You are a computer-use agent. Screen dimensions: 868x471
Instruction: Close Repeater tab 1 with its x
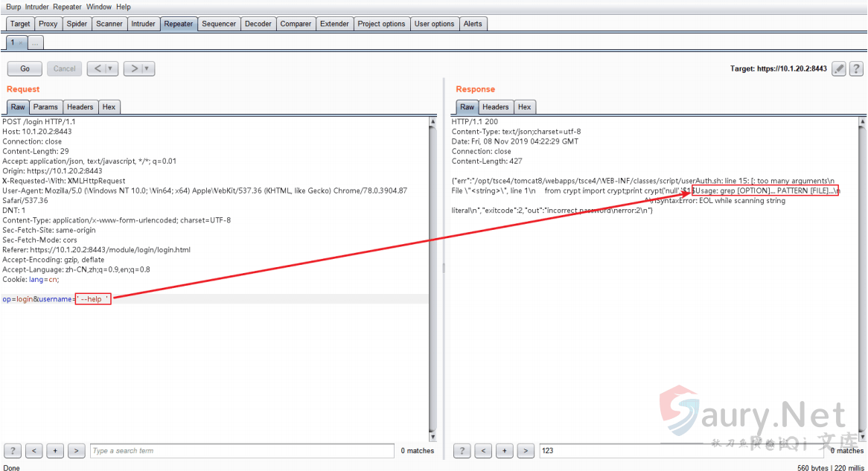(21, 42)
